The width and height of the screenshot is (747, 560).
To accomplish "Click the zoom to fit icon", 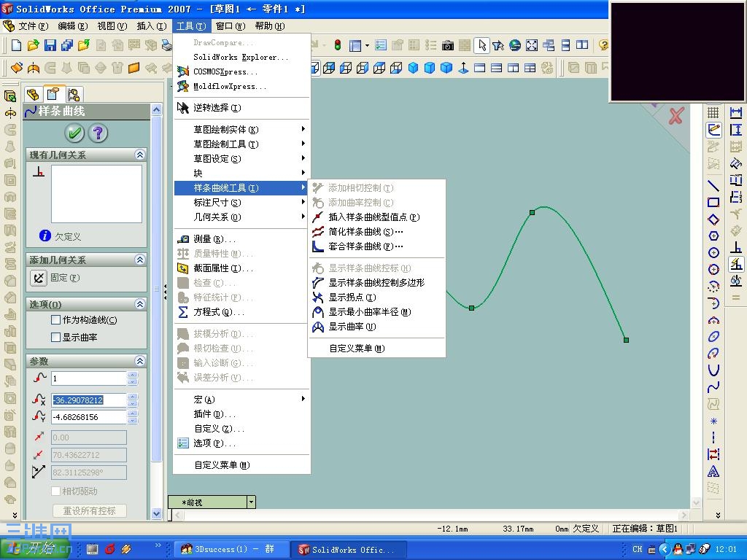I will click(x=532, y=45).
